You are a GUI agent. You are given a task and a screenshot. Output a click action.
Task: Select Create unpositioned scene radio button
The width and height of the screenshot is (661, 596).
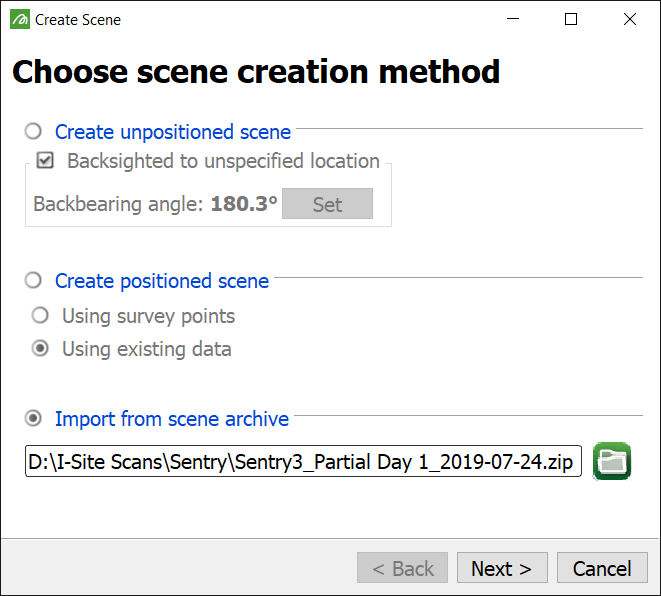[33, 132]
